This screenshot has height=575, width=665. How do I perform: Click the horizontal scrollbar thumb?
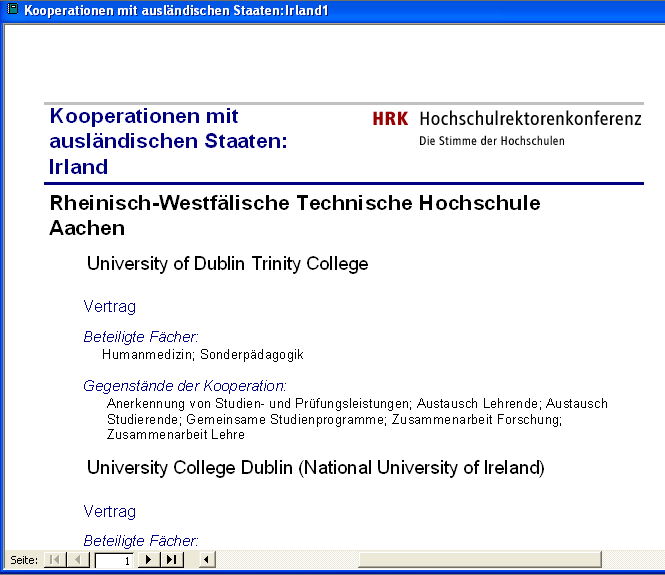tap(480, 560)
